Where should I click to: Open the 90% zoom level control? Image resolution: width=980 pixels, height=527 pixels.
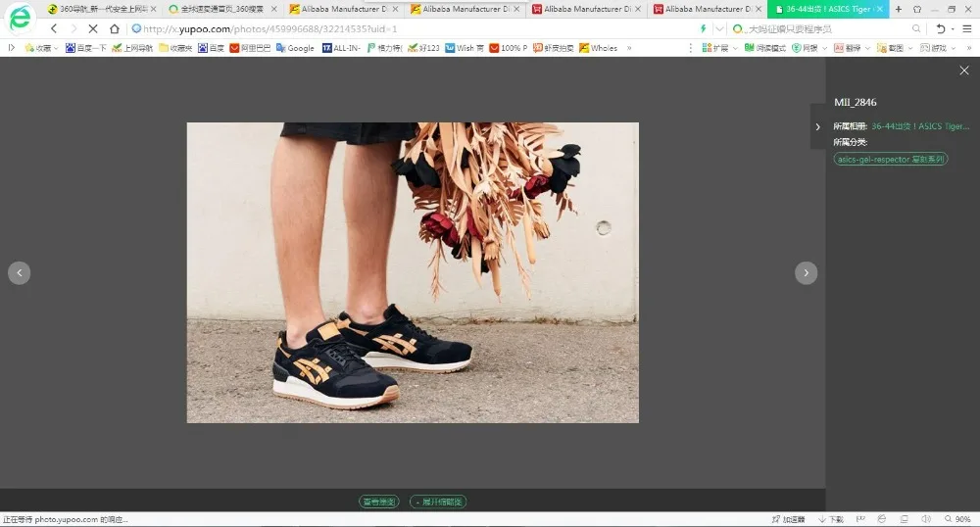[957, 519]
